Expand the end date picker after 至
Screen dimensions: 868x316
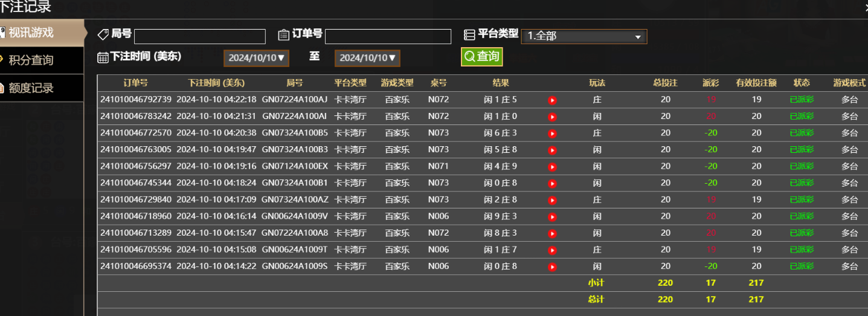click(x=367, y=58)
